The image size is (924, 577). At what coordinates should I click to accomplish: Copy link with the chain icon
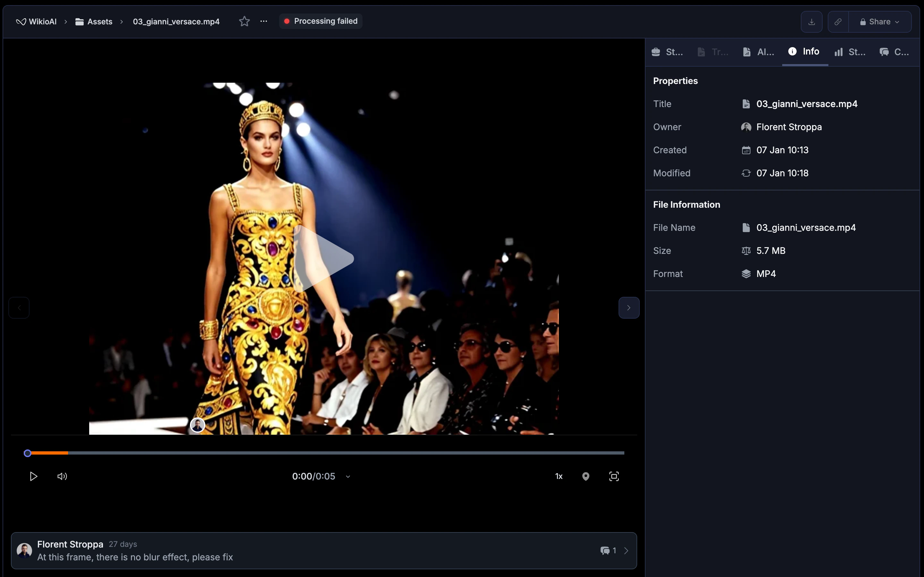pyautogui.click(x=838, y=22)
